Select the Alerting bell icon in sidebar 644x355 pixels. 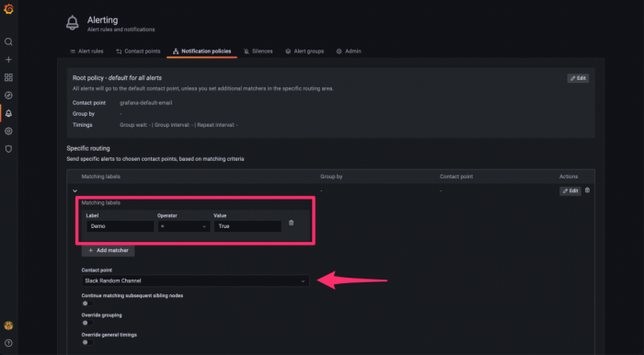point(8,113)
